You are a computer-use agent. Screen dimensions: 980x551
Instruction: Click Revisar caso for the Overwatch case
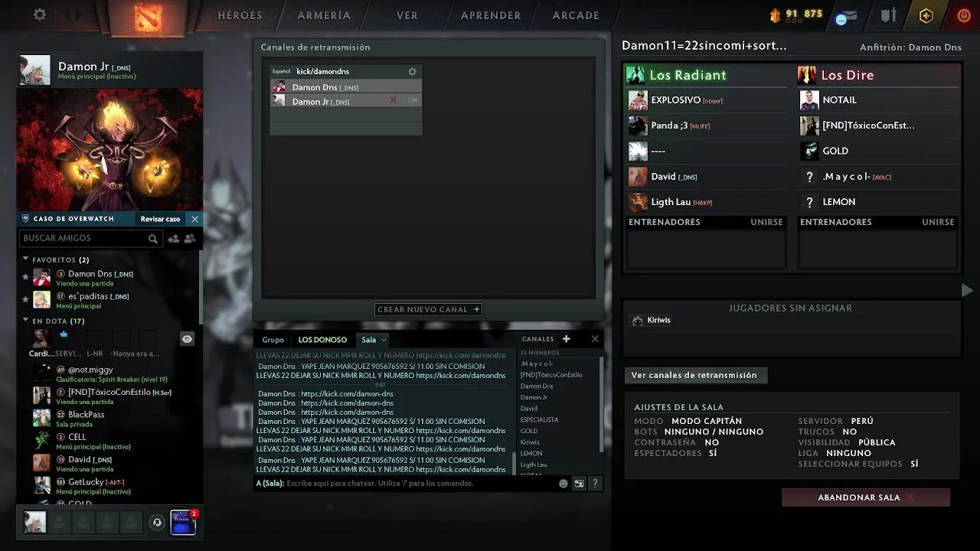[x=160, y=219]
